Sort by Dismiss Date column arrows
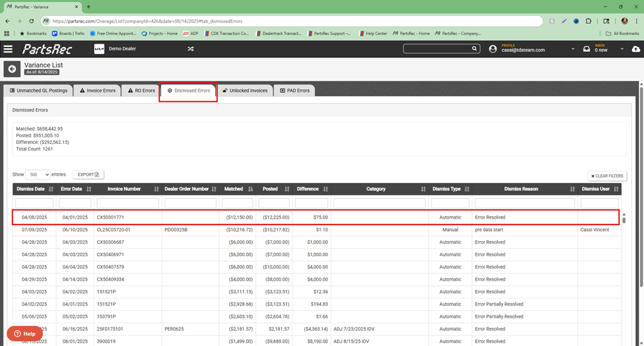 pos(51,190)
